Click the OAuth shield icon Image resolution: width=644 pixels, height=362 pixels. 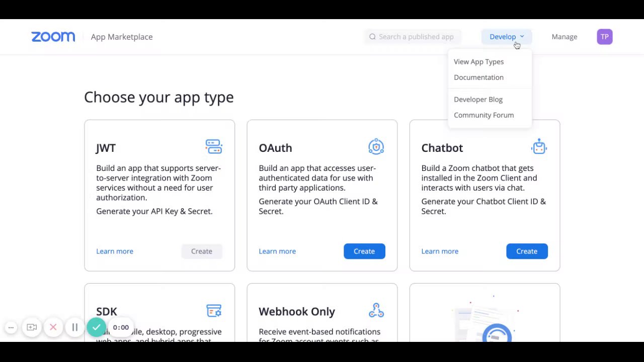tap(376, 146)
